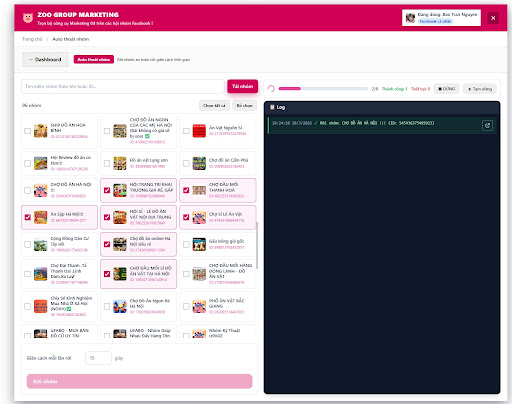Focus the group search input field

click(x=123, y=86)
